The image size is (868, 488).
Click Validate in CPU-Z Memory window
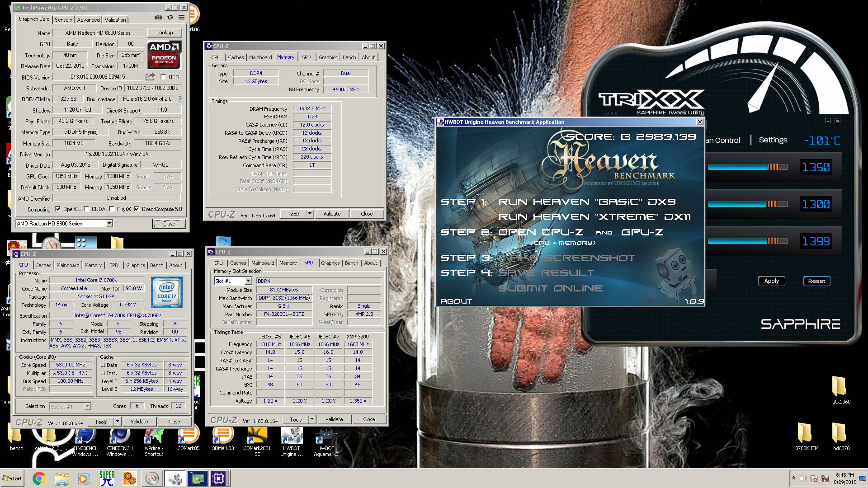[x=332, y=214]
